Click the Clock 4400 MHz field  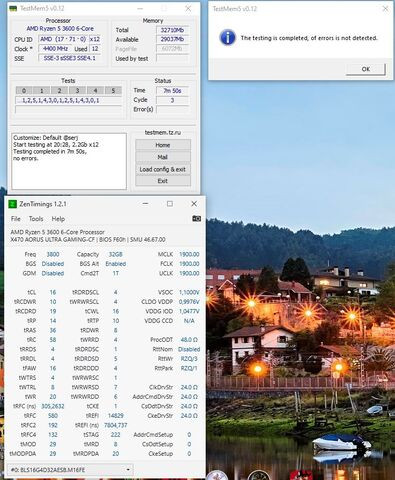pyautogui.click(x=55, y=49)
